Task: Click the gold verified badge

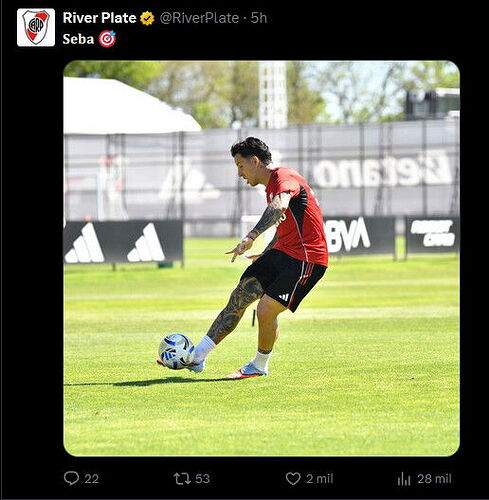Action: [x=147, y=18]
